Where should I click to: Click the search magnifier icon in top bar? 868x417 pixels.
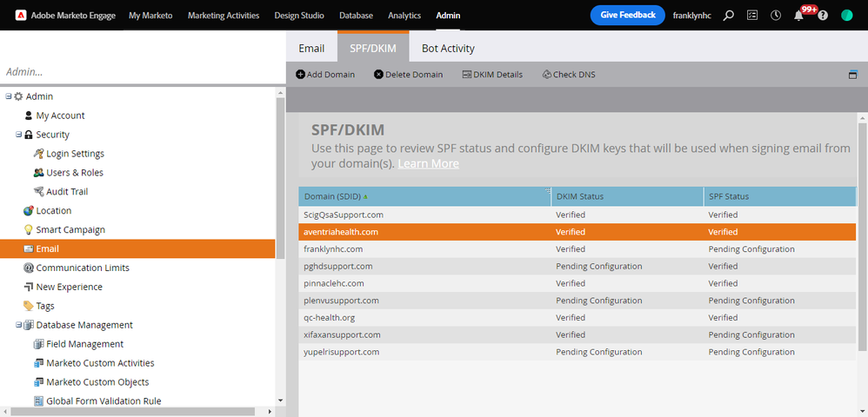[729, 16]
